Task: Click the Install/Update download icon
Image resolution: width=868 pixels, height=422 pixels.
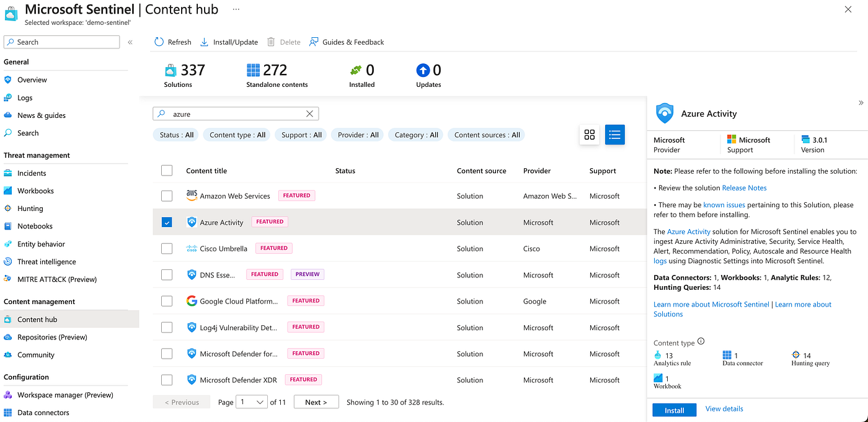Action: 205,42
